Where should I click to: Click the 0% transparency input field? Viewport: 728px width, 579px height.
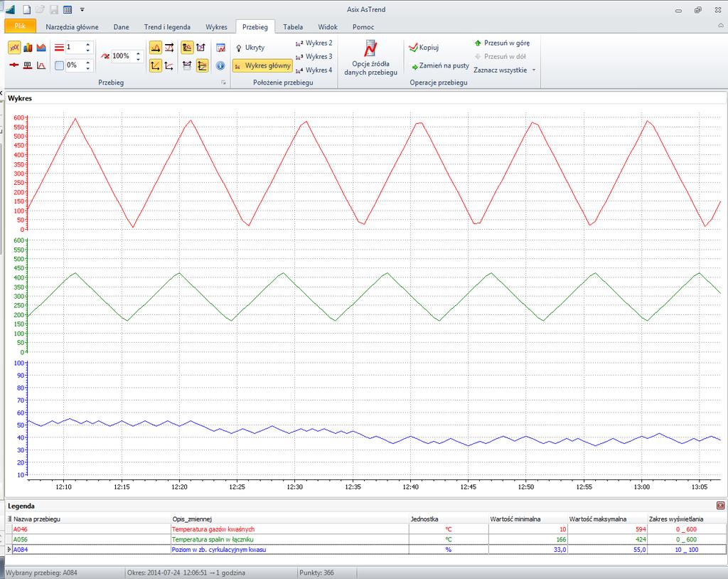[74, 65]
